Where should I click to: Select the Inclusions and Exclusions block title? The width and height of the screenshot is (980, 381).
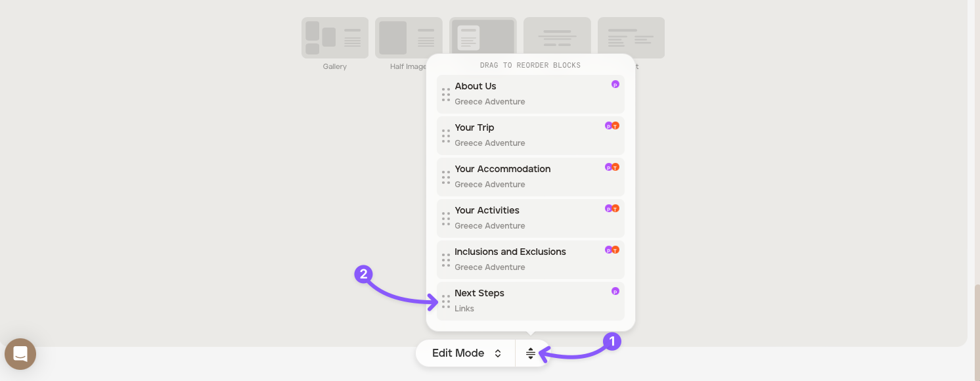pos(510,252)
